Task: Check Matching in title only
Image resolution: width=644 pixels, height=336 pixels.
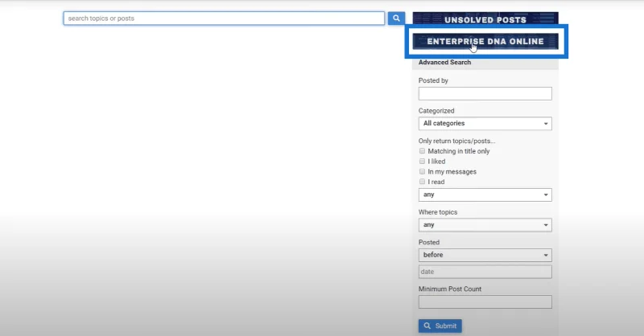Action: [x=422, y=151]
